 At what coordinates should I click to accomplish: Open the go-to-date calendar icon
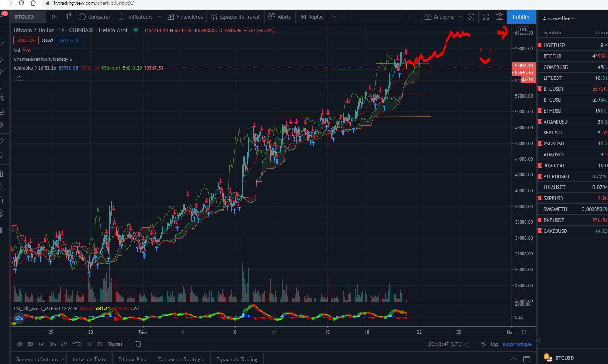(138, 344)
